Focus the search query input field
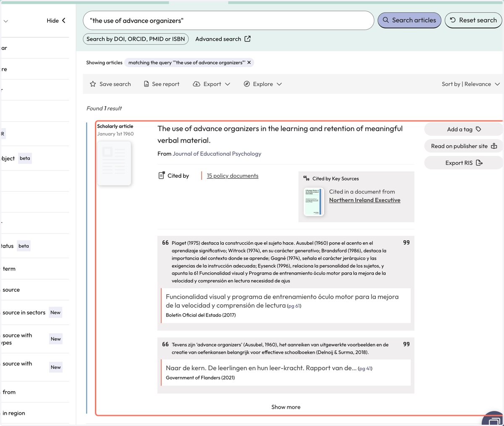Image resolution: width=504 pixels, height=426 pixels. click(228, 21)
